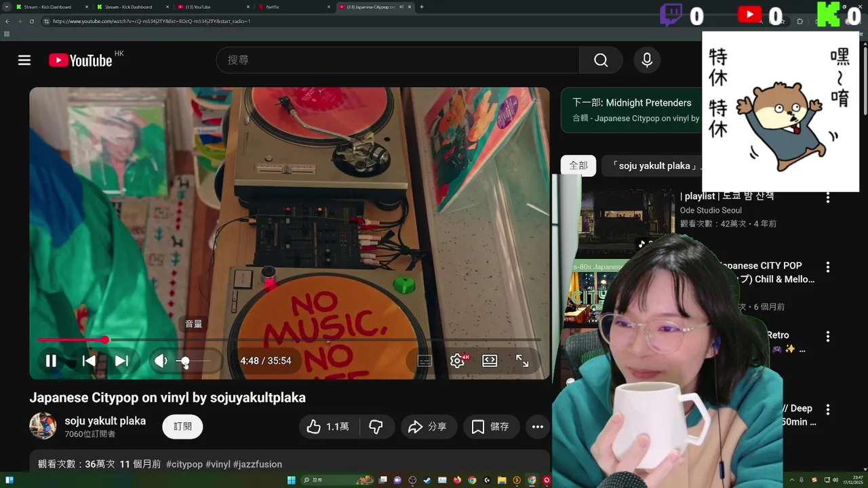Switch the player to theater mode
868x488 pixels.
pyautogui.click(x=490, y=361)
